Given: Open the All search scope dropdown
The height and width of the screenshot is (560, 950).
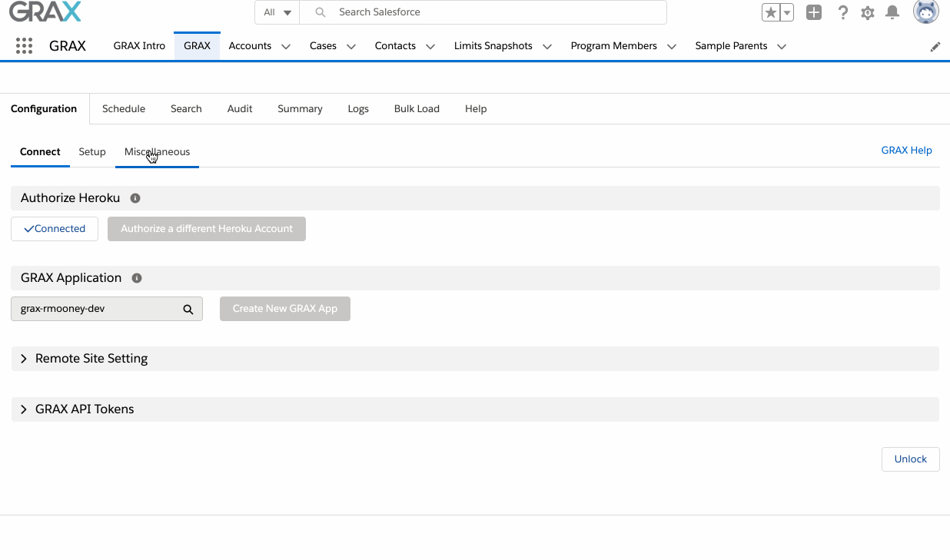Looking at the screenshot, I should click(x=277, y=12).
